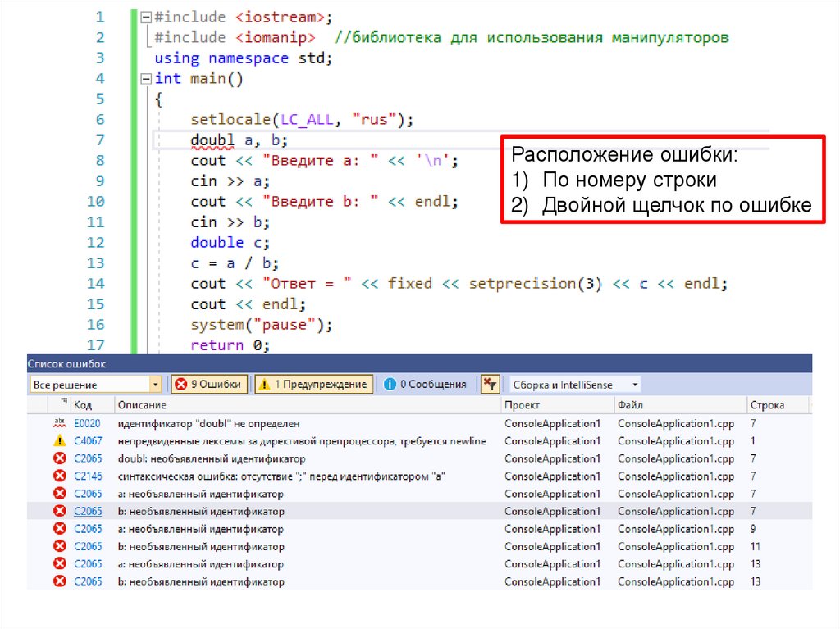
Task: Collapse the main() function on line 4
Action: (146, 80)
